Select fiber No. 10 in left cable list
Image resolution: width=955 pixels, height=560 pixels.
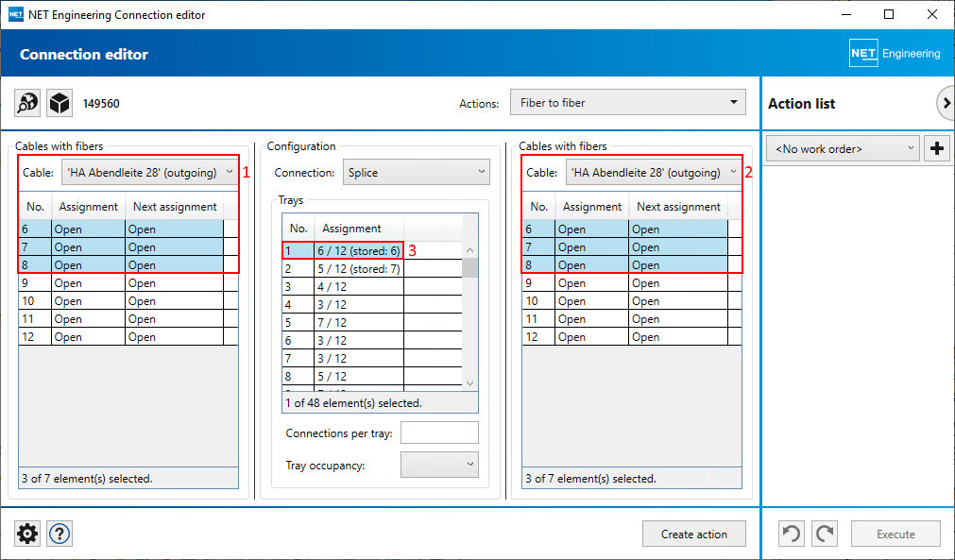tap(128, 300)
